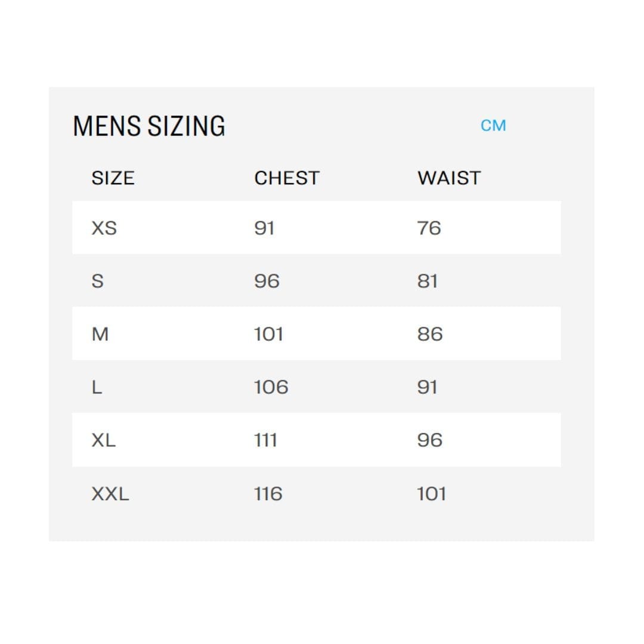644x644 pixels.
Task: Choose the L size row label
Action: click(x=97, y=388)
